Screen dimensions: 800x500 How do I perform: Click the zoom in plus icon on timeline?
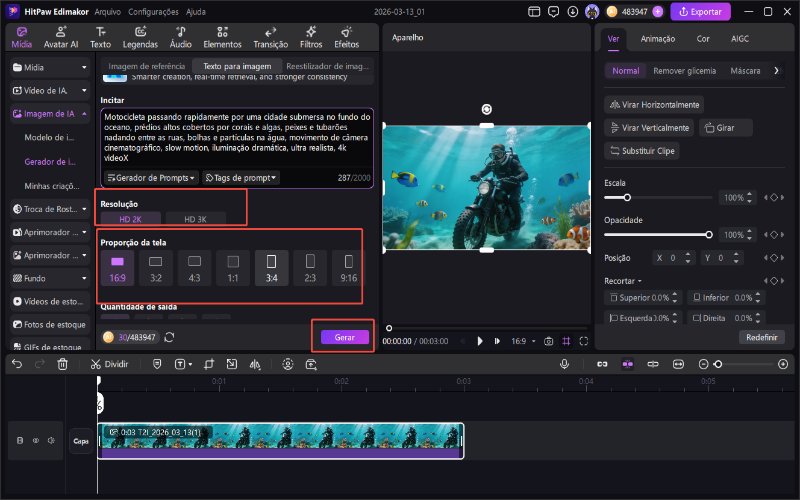click(x=783, y=364)
